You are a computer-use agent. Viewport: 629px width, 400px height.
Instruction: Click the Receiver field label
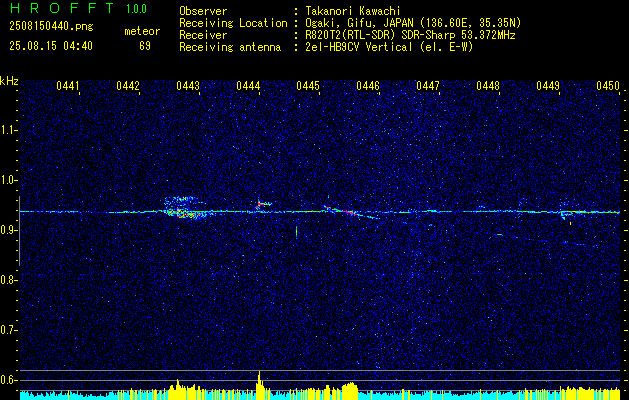click(203, 35)
